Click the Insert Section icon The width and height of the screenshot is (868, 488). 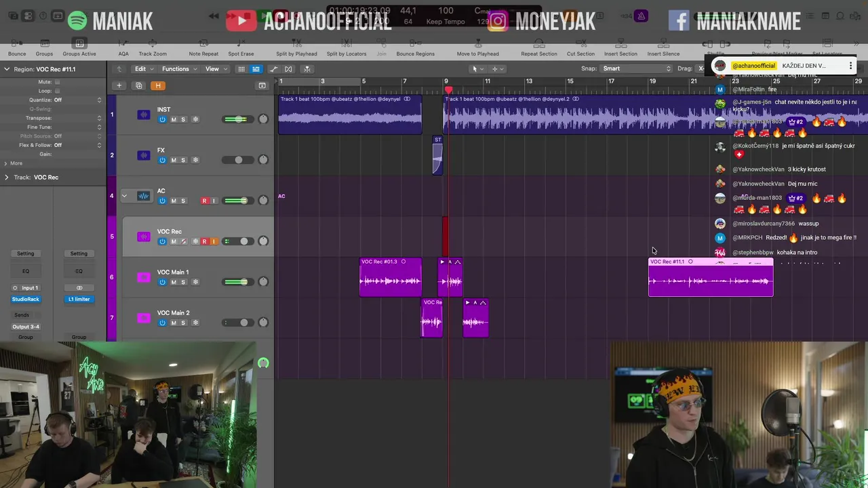[620, 44]
